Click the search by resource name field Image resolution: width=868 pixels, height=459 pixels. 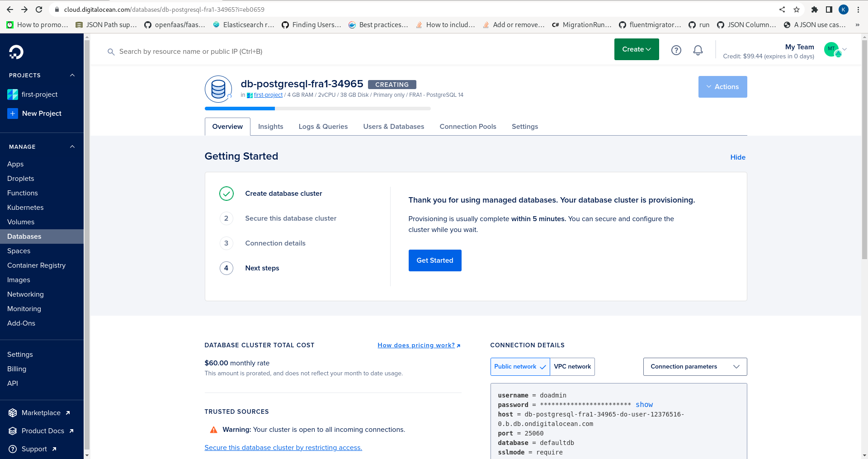coord(191,52)
